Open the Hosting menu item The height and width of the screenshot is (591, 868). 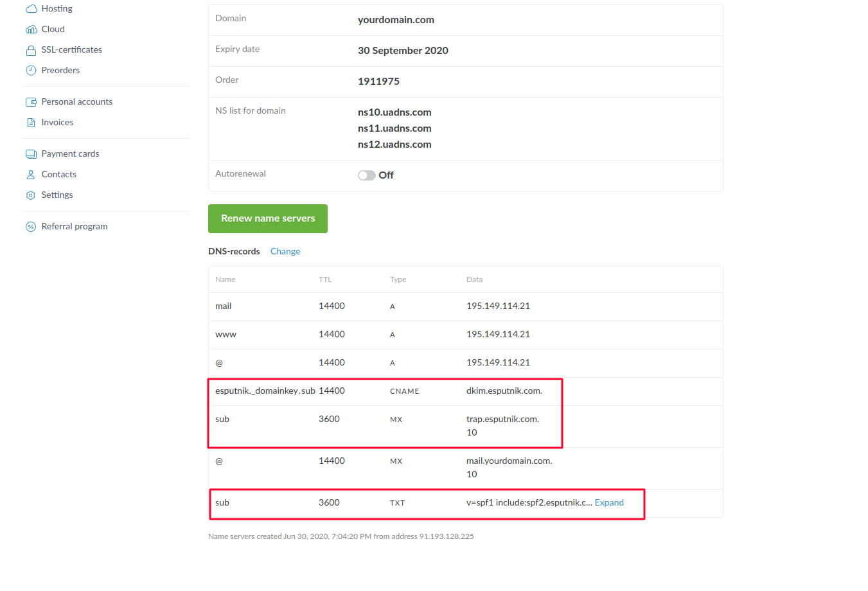(x=57, y=9)
